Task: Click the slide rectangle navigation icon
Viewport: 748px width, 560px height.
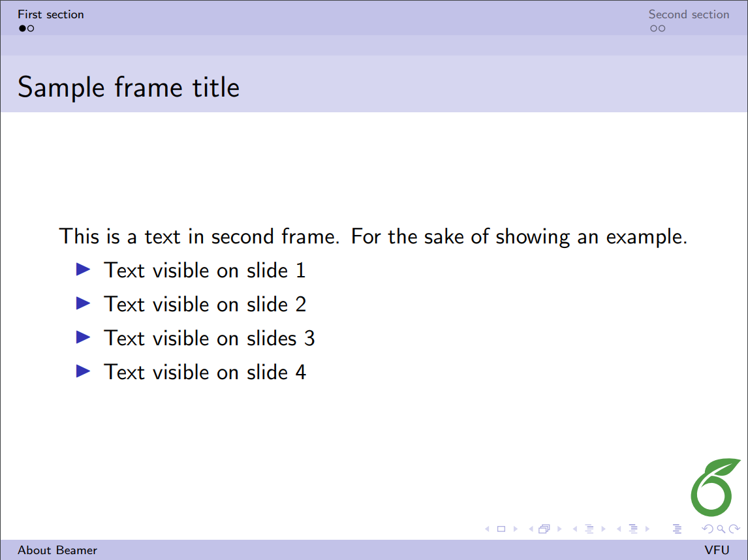Action: (501, 529)
